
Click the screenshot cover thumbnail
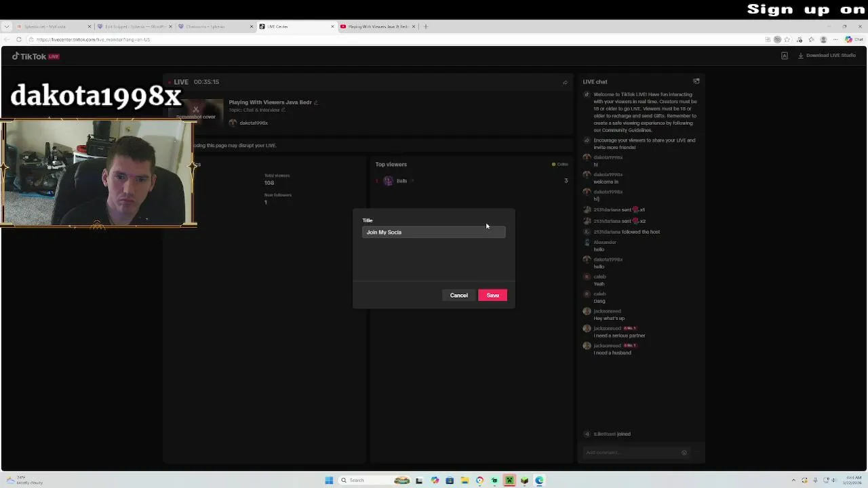click(x=196, y=113)
